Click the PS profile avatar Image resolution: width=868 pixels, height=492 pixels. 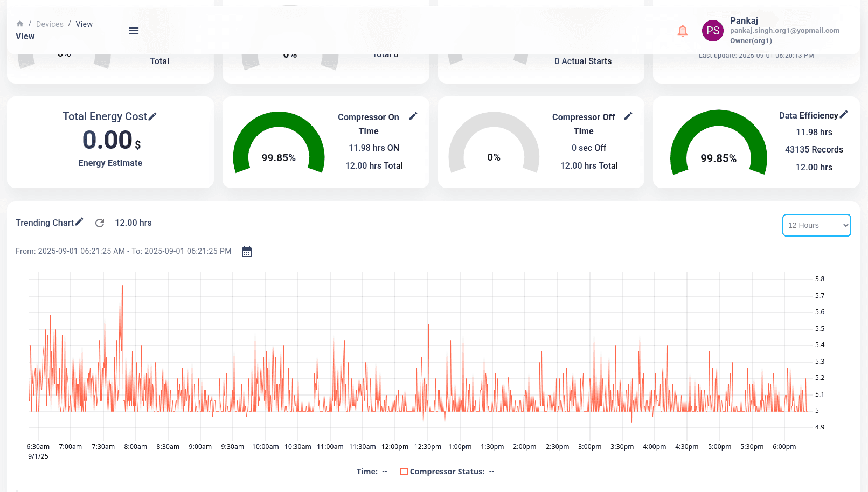click(x=712, y=31)
